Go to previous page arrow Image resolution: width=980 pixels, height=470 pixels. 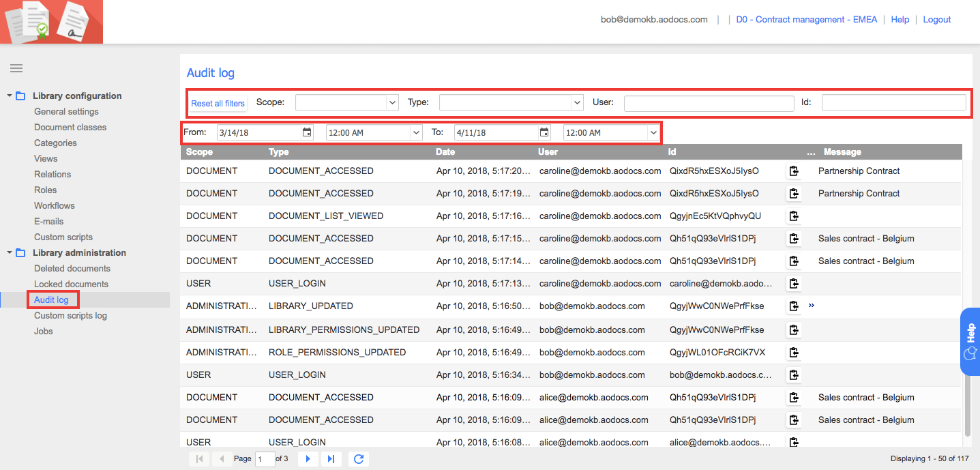pyautogui.click(x=222, y=459)
